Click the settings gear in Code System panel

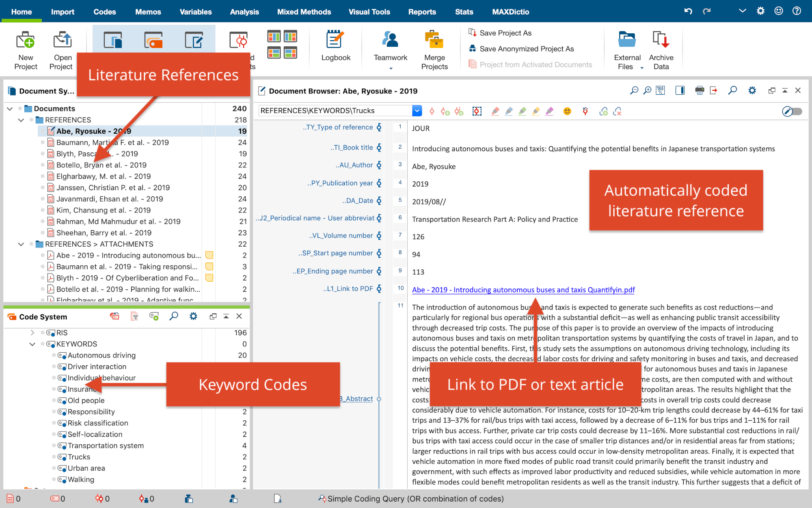coord(193,317)
